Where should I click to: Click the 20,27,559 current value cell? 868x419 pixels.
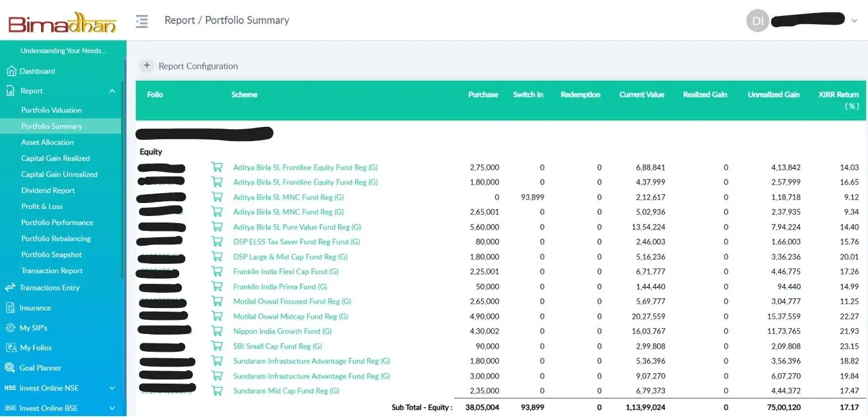click(x=649, y=316)
